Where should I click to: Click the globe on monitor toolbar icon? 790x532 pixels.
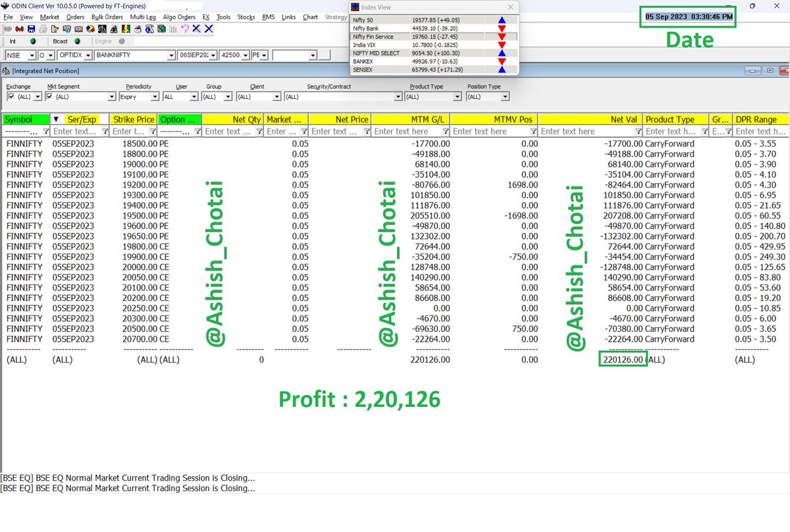pyautogui.click(x=162, y=29)
